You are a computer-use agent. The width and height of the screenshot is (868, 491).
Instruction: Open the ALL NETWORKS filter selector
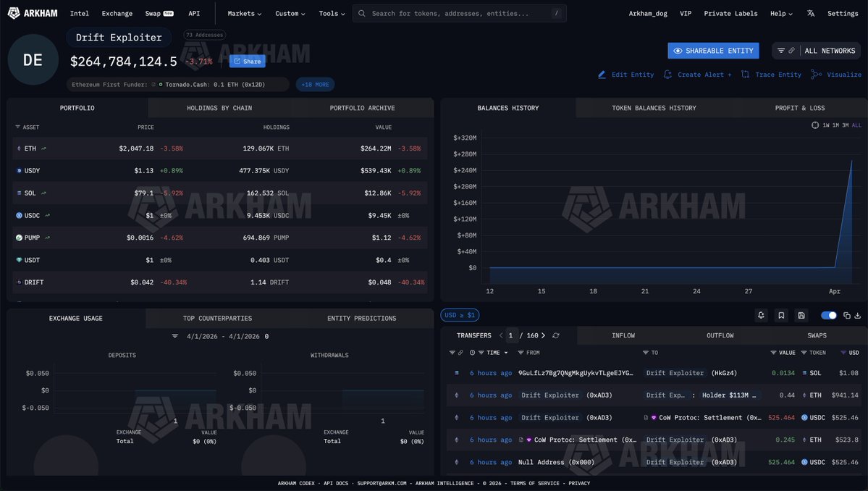pos(816,51)
